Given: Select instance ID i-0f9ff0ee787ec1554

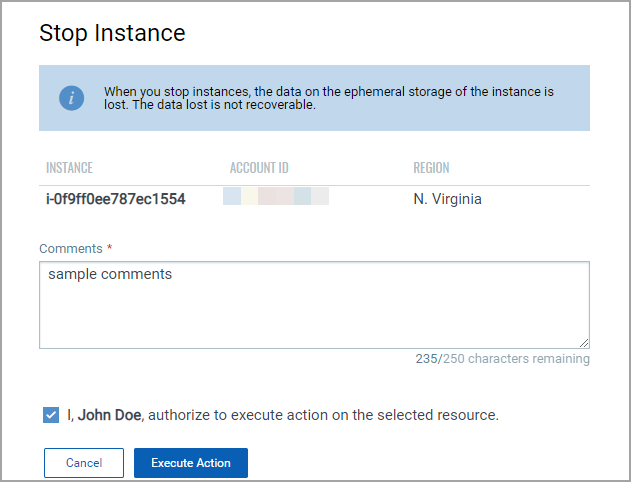Looking at the screenshot, I should point(116,199).
